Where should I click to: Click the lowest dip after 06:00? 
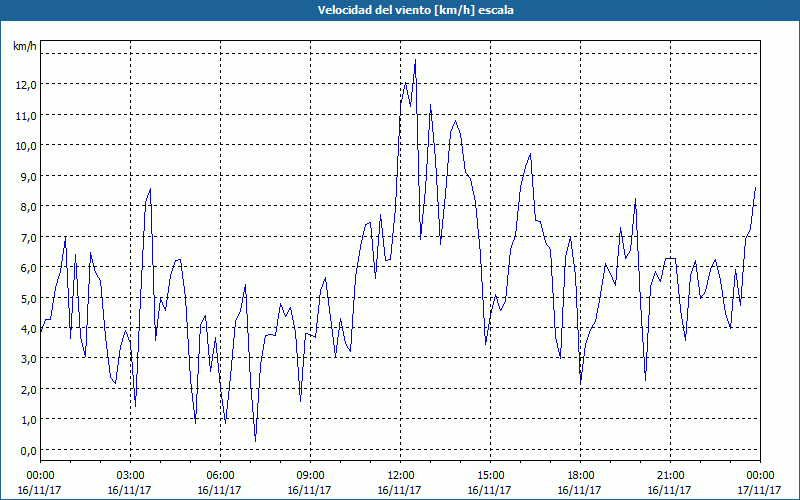255,441
